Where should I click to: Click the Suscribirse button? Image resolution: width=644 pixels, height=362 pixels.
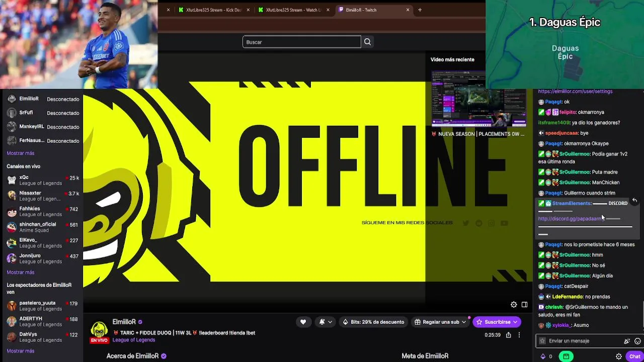(497, 322)
